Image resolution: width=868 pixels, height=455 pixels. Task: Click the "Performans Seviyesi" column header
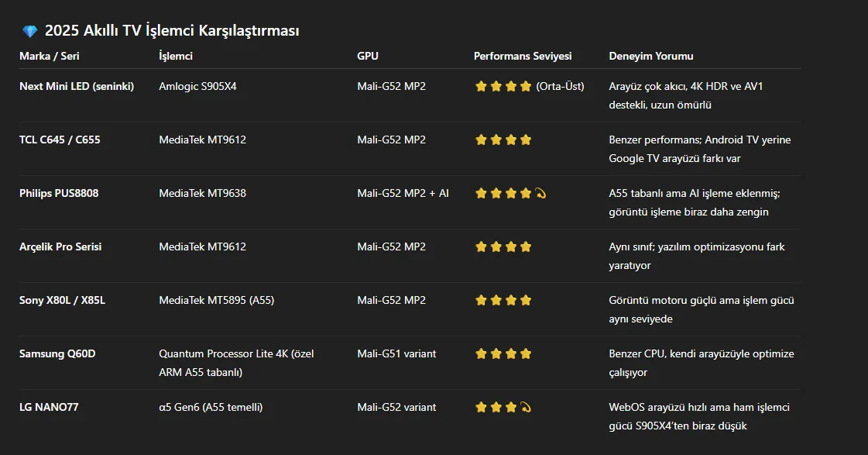[x=523, y=56]
